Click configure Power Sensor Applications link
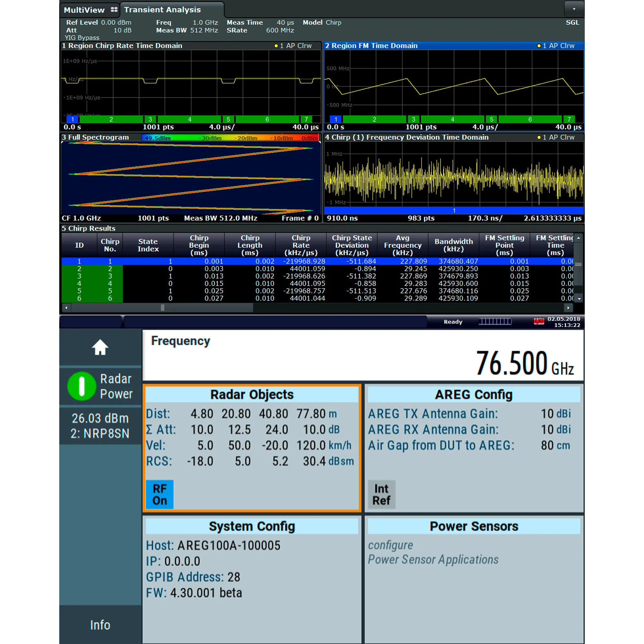The image size is (644, 644). (433, 552)
